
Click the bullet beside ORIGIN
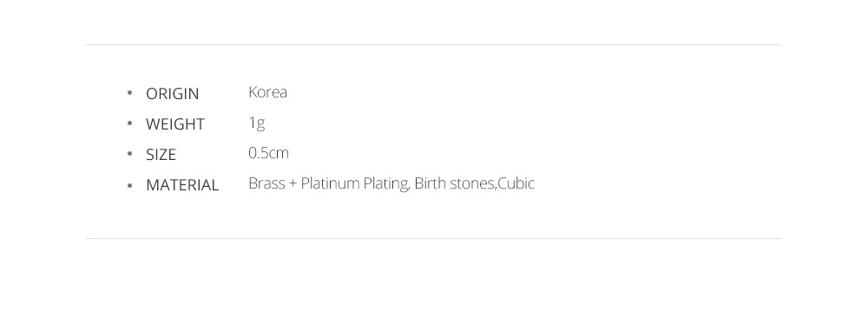pyautogui.click(x=129, y=93)
